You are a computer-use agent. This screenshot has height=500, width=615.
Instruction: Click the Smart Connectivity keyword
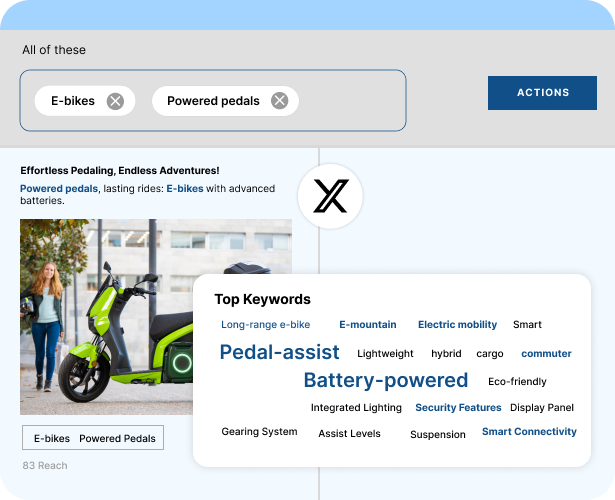pos(529,432)
